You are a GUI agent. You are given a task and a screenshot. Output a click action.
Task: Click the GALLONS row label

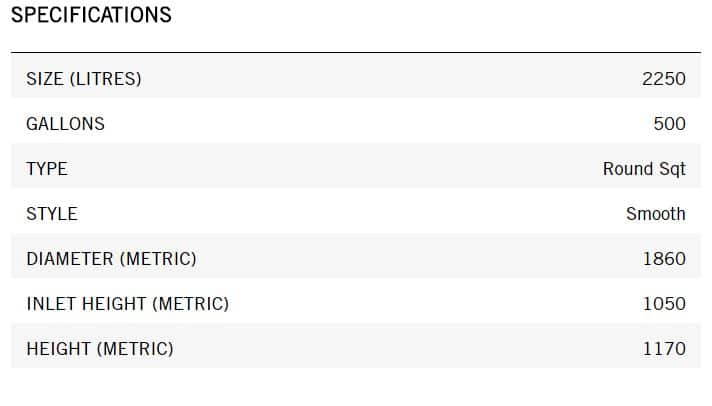[x=65, y=124]
